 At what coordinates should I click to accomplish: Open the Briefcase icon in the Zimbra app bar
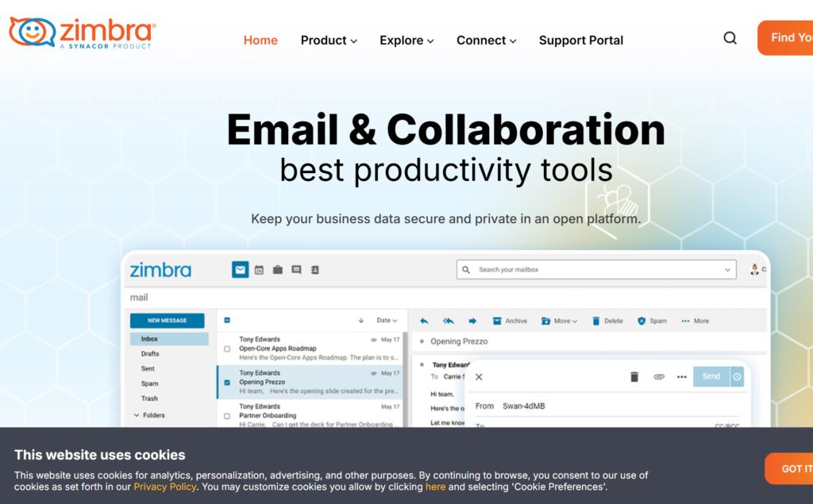[x=278, y=270]
